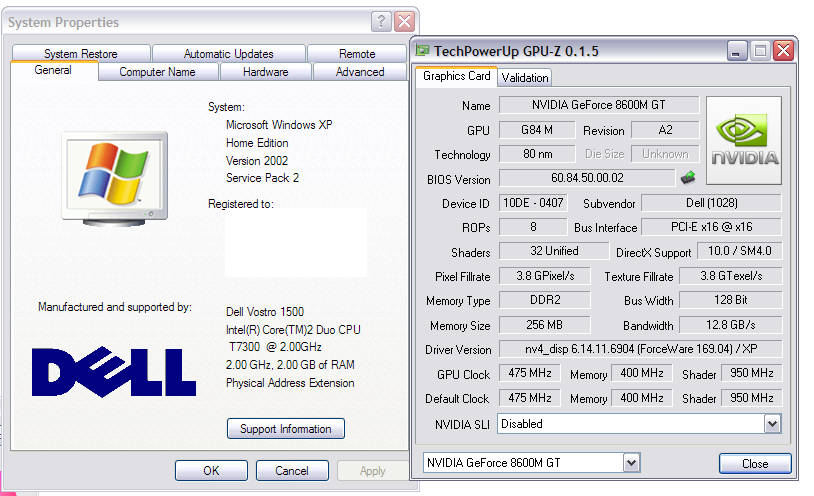
Task: Click the Name field showing GeForce 8600M GT
Action: pyautogui.click(x=599, y=105)
